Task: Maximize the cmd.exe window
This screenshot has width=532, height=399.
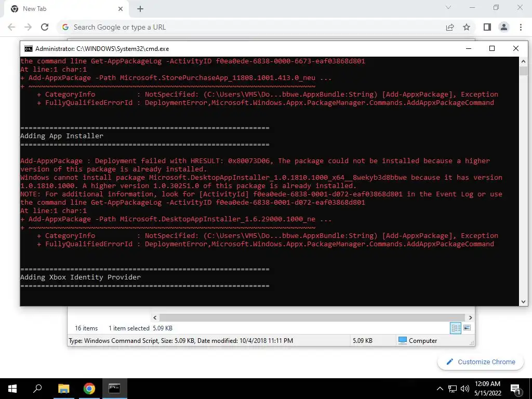Action: [x=492, y=48]
